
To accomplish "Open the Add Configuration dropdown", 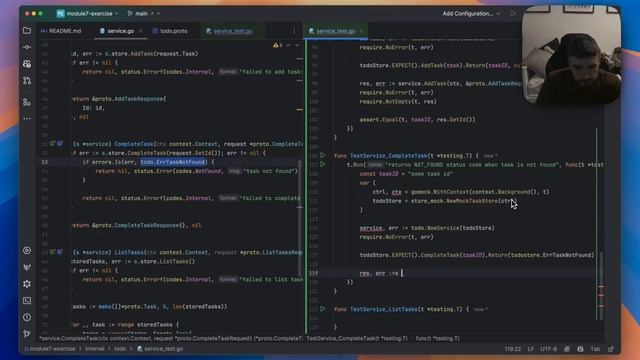I will (x=471, y=13).
